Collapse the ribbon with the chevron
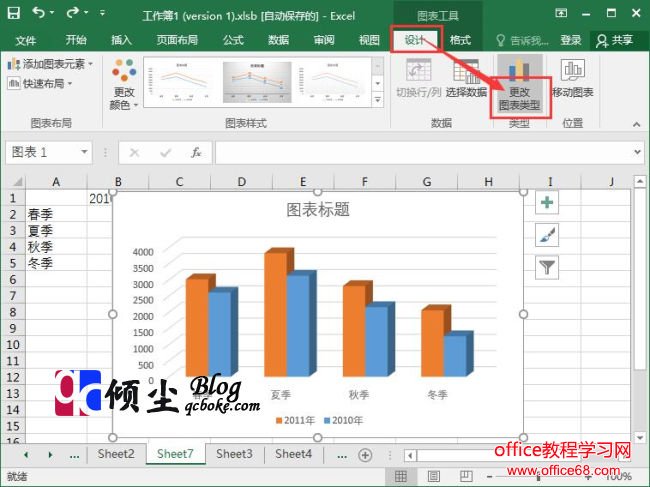Viewport: 650px width, 487px height. click(636, 124)
